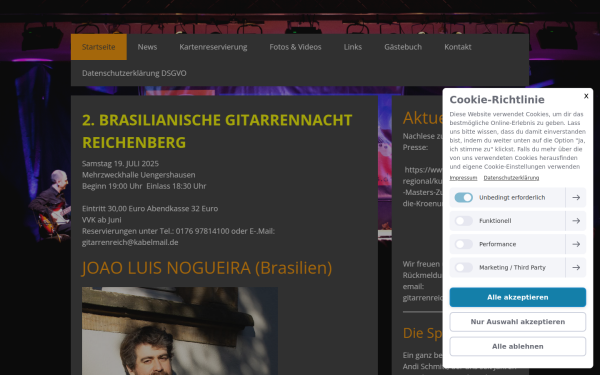The image size is (600, 375).
Task: Click Alle akzeptieren button
Action: point(517,297)
